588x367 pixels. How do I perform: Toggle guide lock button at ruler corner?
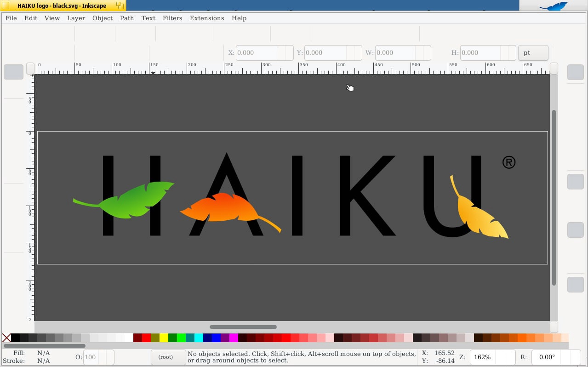coord(30,69)
